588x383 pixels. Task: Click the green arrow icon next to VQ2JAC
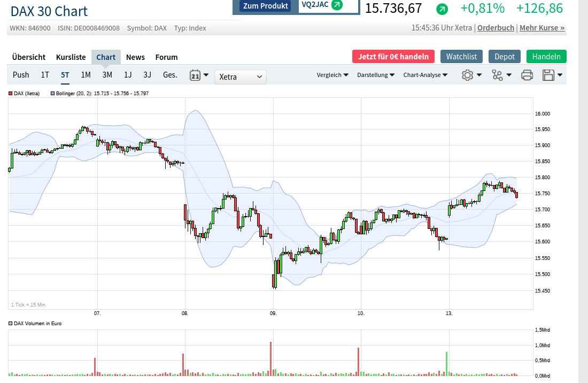coord(337,5)
